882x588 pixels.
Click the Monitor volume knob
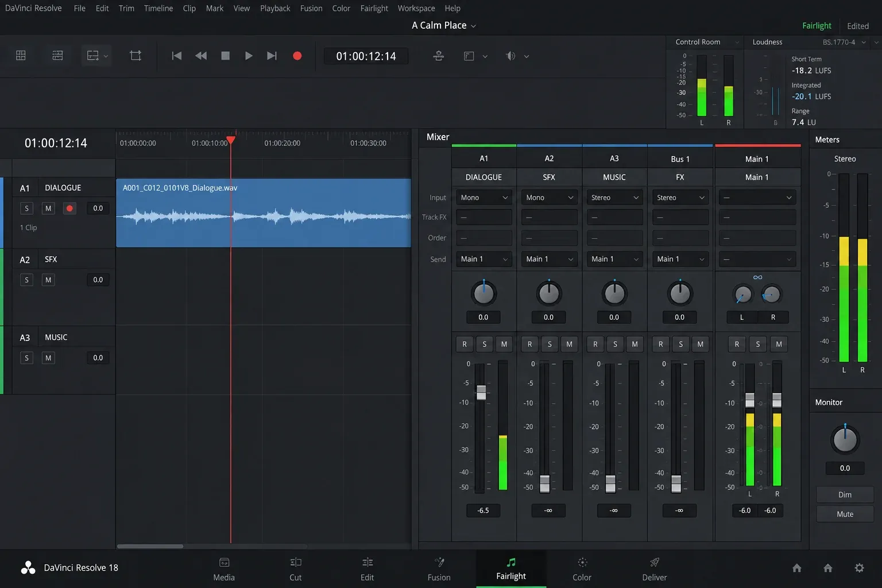pyautogui.click(x=845, y=440)
